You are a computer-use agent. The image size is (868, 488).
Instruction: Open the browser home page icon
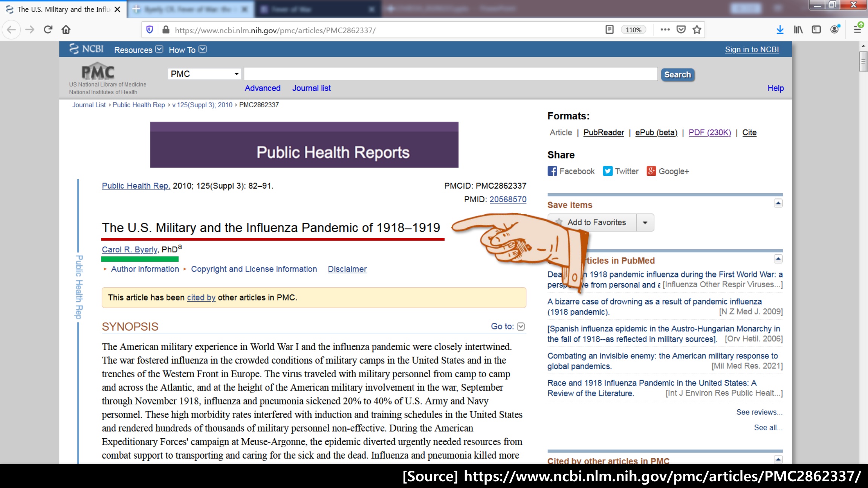coord(66,30)
